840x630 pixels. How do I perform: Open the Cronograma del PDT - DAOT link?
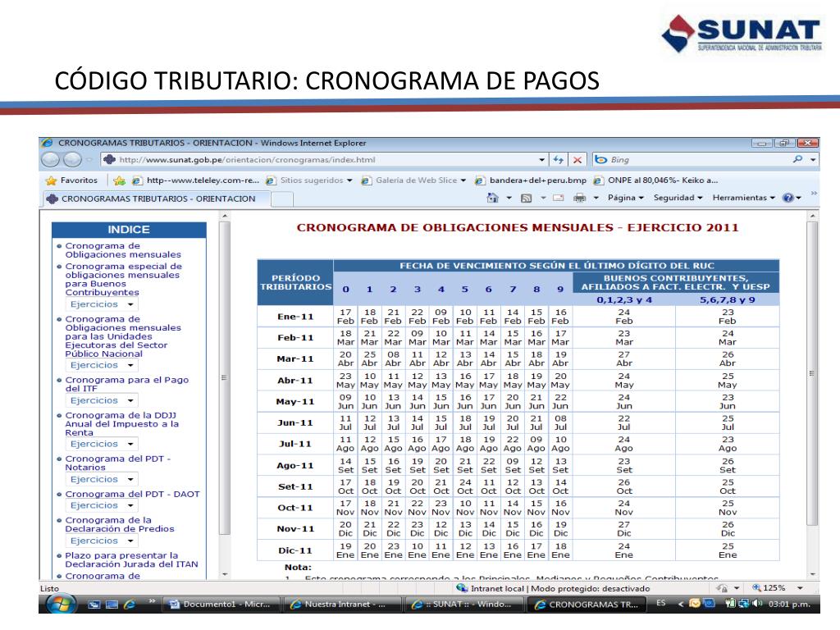132,494
